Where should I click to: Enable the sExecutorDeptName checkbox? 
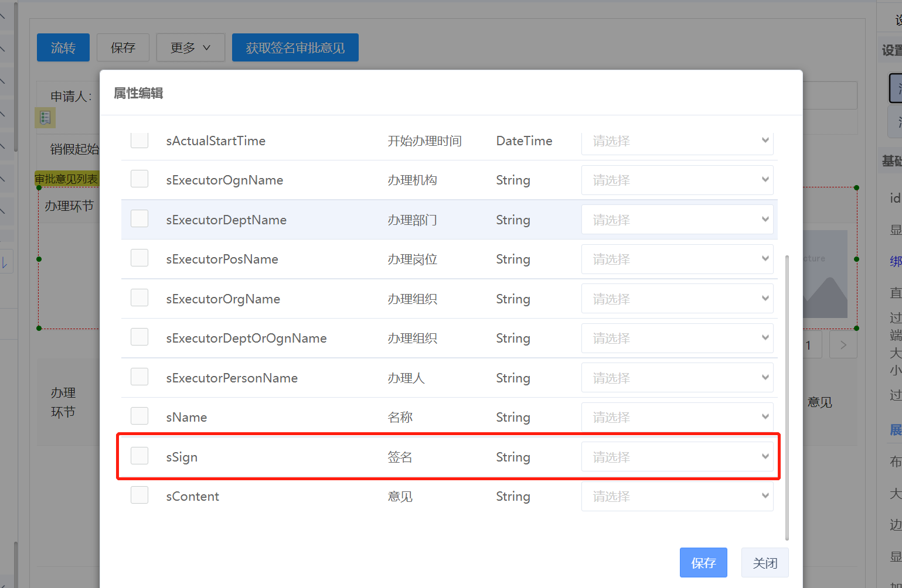click(139, 219)
